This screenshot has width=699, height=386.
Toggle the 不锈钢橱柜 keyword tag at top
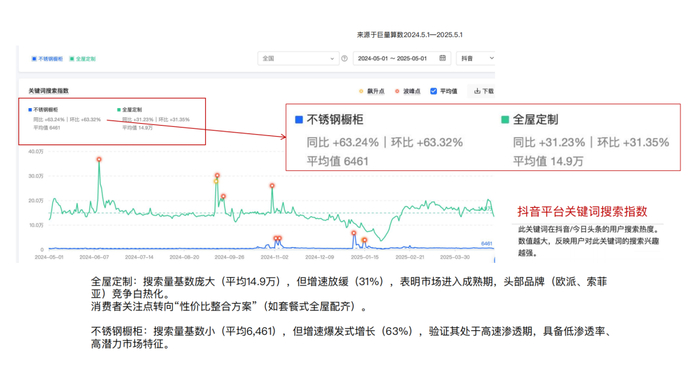pyautogui.click(x=47, y=59)
